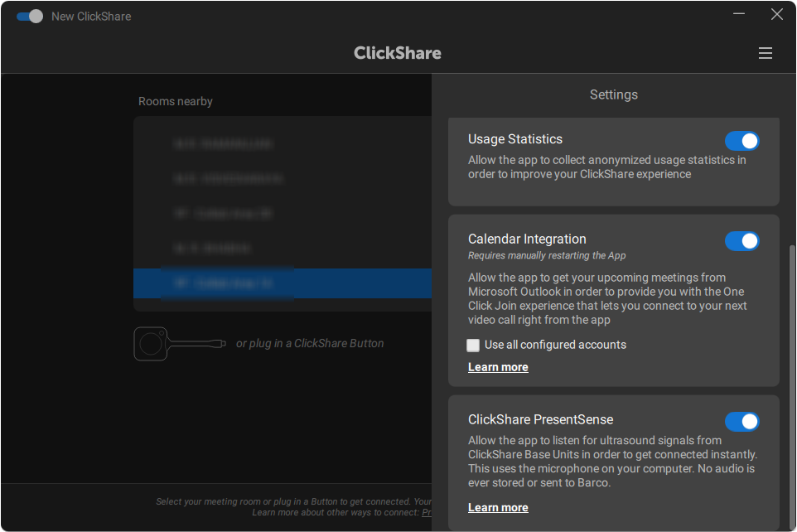797x532 pixels.
Task: Click the ClickShare title in the header
Action: click(x=398, y=53)
